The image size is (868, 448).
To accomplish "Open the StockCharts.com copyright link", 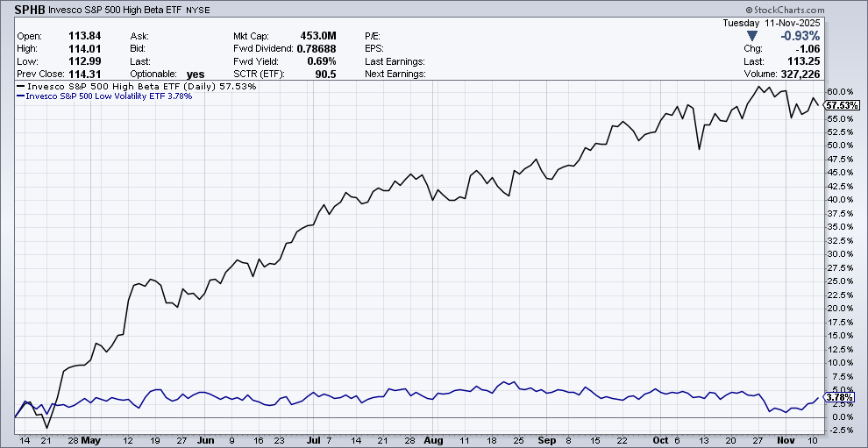I will point(785,10).
